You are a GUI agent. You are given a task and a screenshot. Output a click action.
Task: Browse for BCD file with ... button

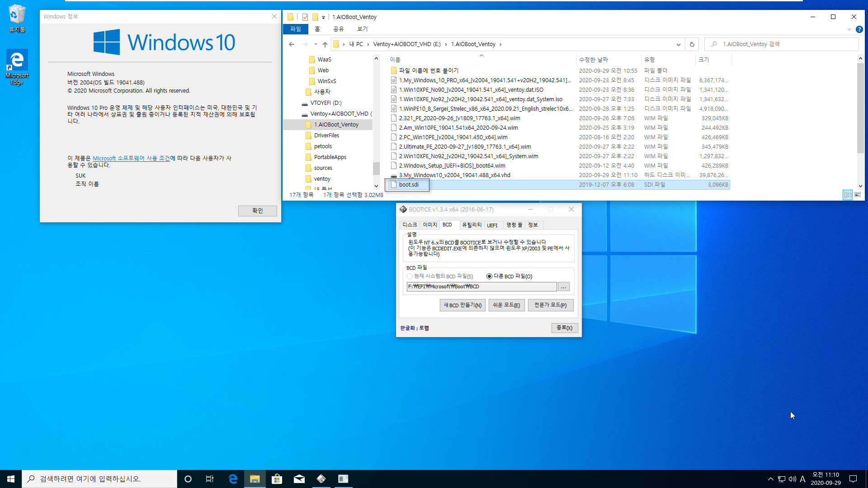563,287
